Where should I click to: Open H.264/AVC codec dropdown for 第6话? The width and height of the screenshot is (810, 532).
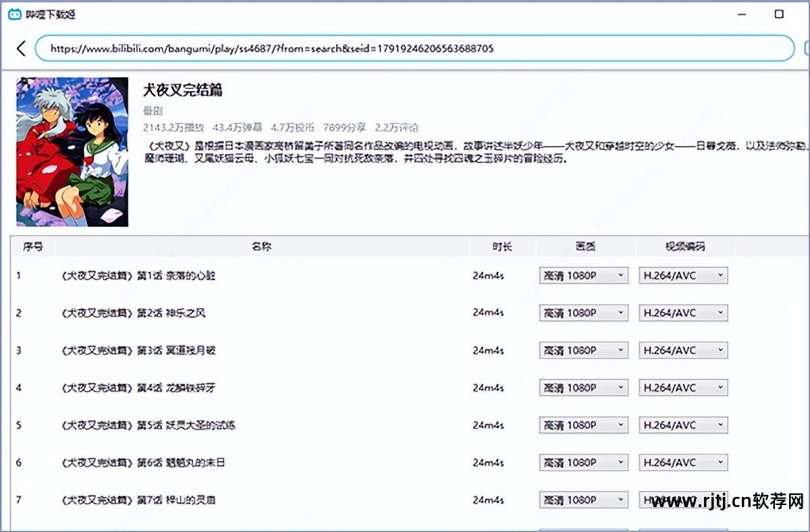(683, 462)
